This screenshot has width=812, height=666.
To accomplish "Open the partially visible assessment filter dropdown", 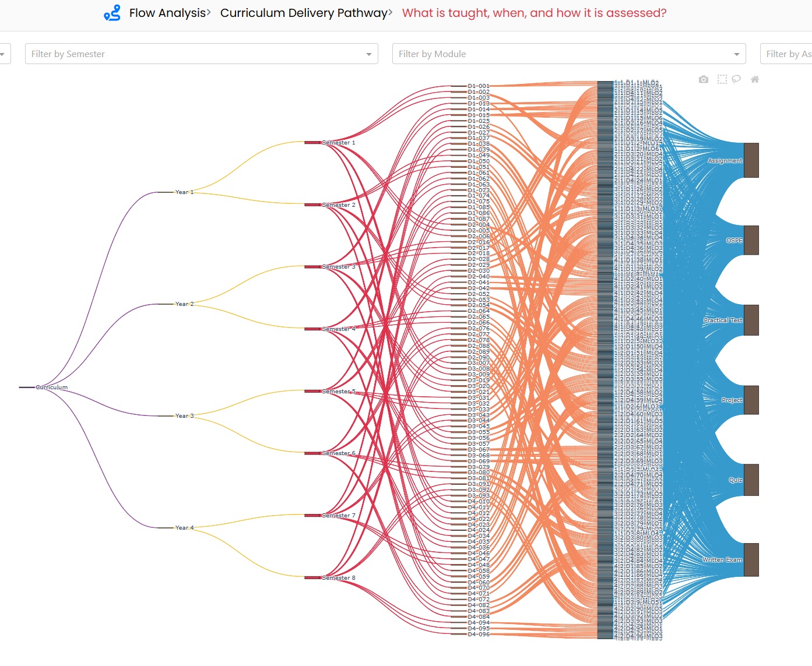I will [786, 54].
